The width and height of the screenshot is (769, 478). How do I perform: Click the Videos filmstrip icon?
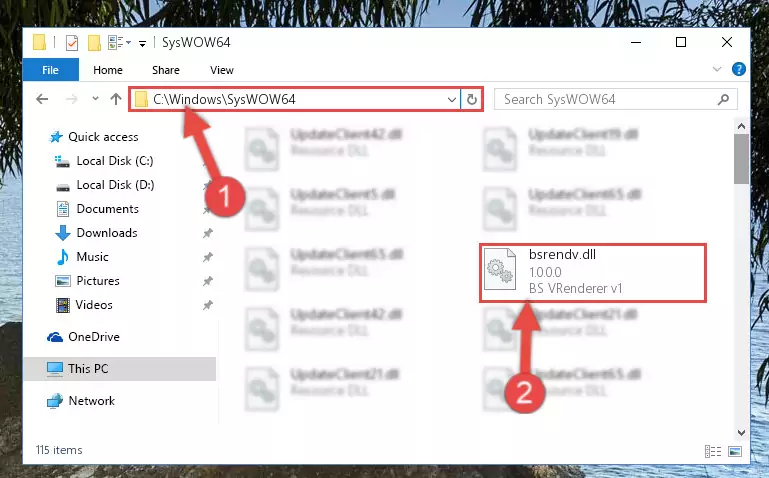coord(63,305)
